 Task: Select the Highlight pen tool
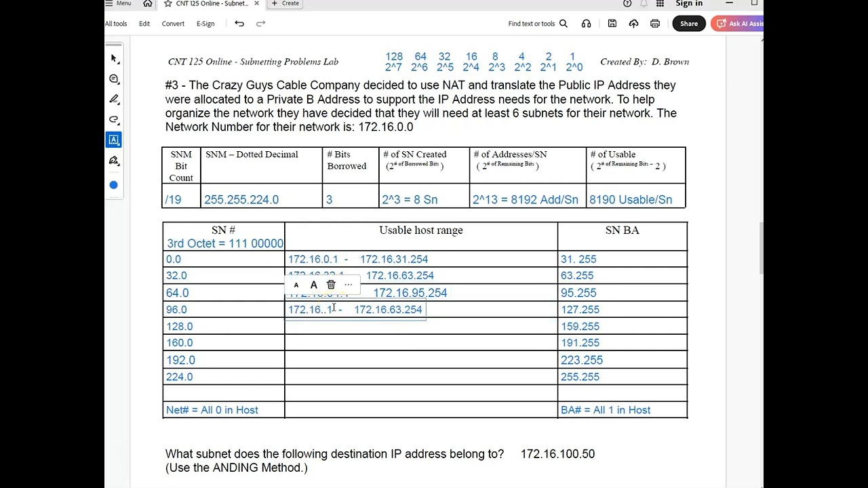coord(114,100)
